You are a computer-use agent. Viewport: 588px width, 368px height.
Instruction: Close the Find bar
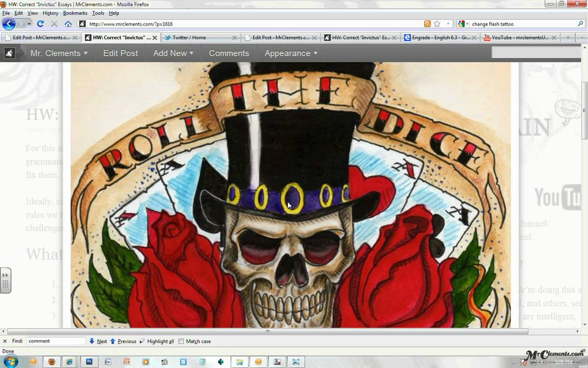[x=5, y=341]
